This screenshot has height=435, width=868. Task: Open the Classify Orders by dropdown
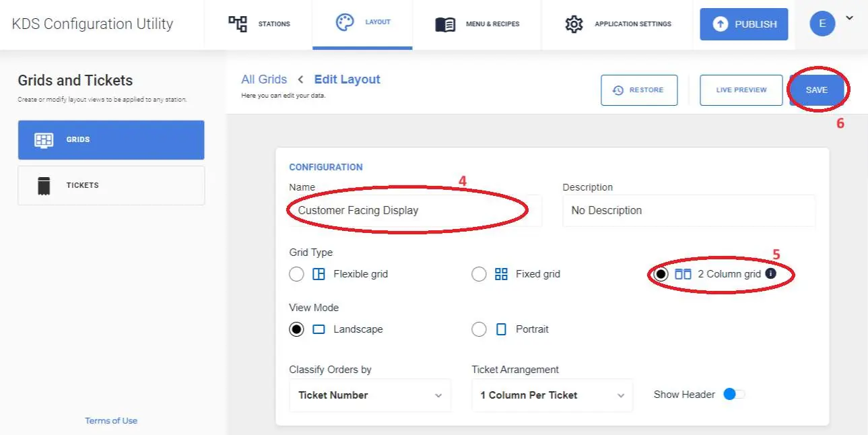pos(370,395)
